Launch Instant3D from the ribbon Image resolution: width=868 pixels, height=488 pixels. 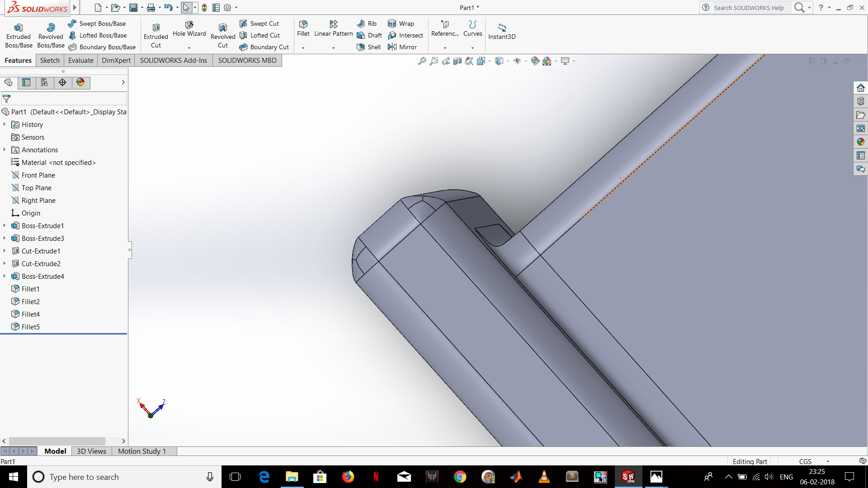[501, 31]
